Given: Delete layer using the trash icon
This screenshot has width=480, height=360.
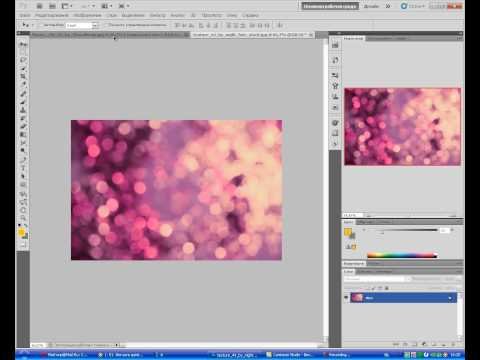Looking at the screenshot, I should click(453, 344).
